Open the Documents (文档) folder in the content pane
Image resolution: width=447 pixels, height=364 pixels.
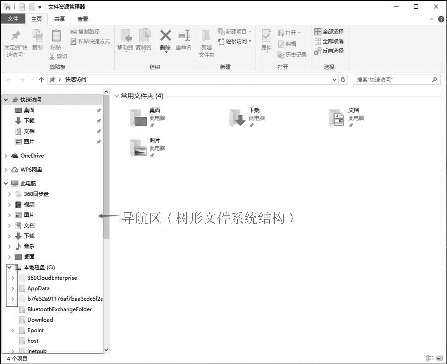click(346, 117)
